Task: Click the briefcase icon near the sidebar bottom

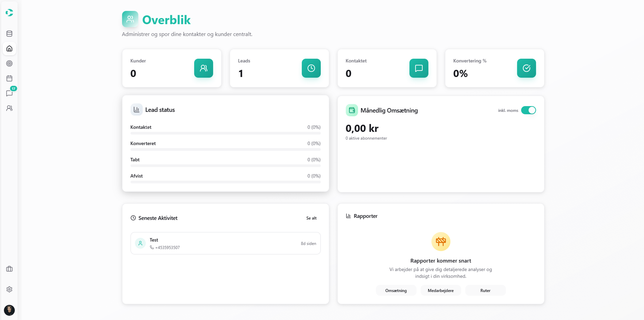Action: click(x=9, y=269)
